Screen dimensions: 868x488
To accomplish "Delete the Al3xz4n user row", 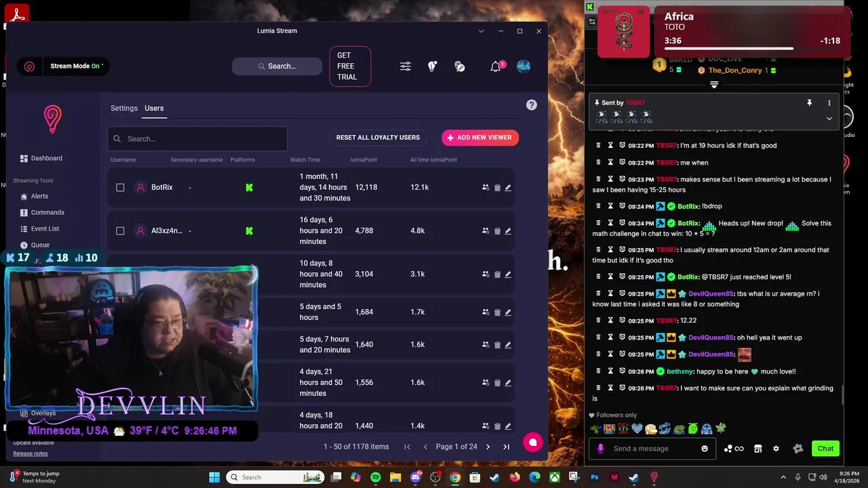I will pyautogui.click(x=497, y=231).
